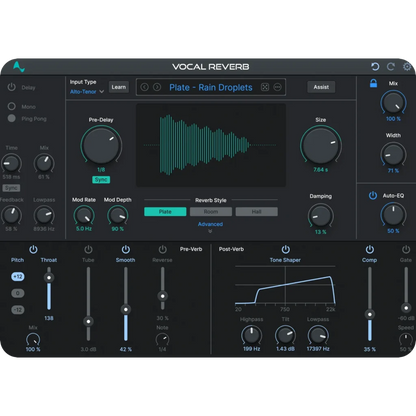Viewport: 416px width, 416px height.
Task: Open the preset options ellipsis icon
Action: coord(277,87)
